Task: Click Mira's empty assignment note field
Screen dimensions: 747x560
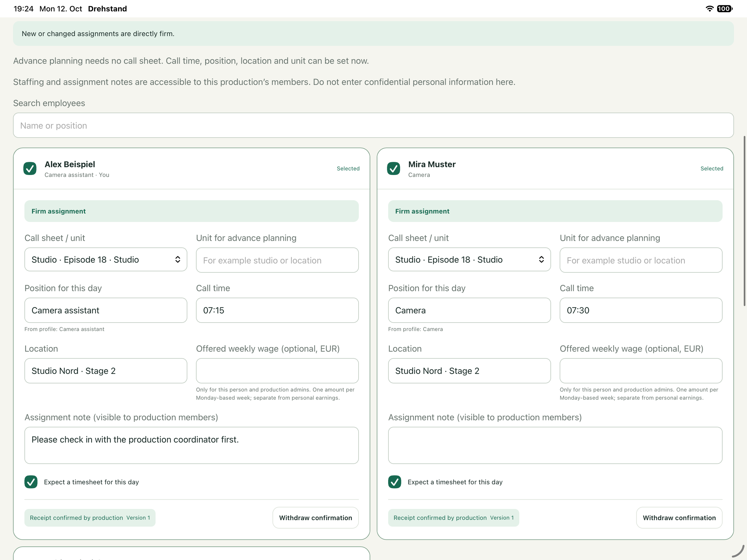Action: pos(555,445)
